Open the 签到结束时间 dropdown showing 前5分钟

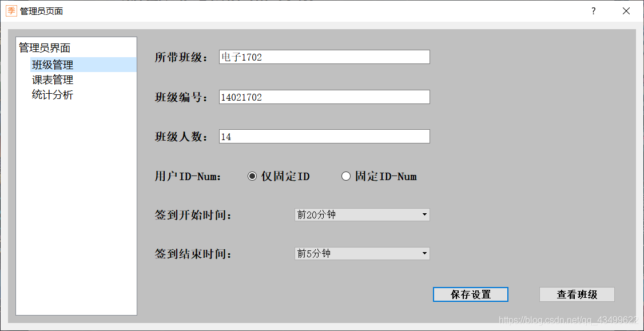[362, 254]
